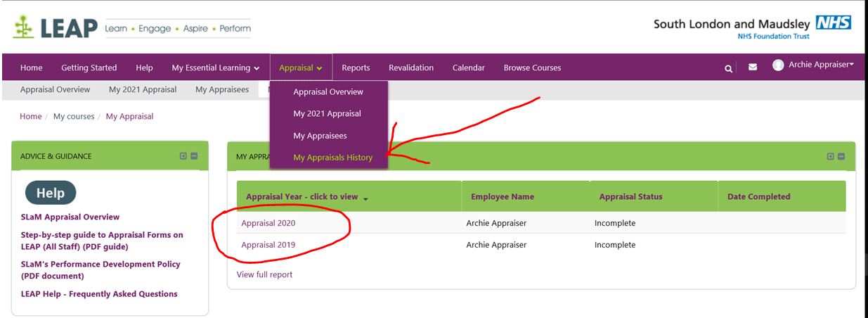Click Home in the breadcrumb
This screenshot has width=868, height=318.
(x=30, y=116)
